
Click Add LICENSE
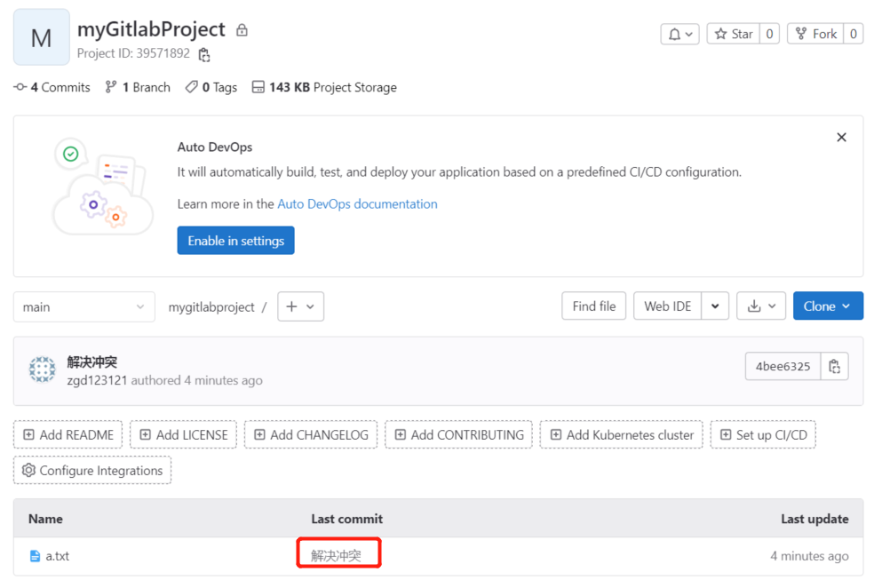click(183, 435)
